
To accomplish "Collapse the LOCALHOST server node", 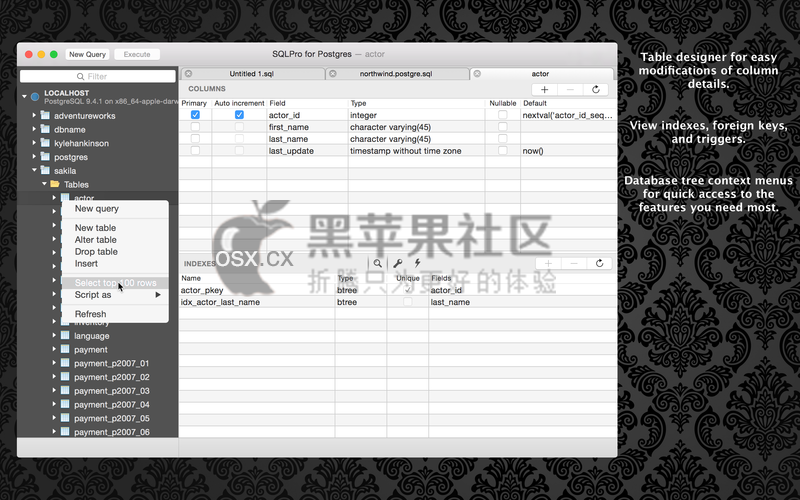I will click(24, 96).
